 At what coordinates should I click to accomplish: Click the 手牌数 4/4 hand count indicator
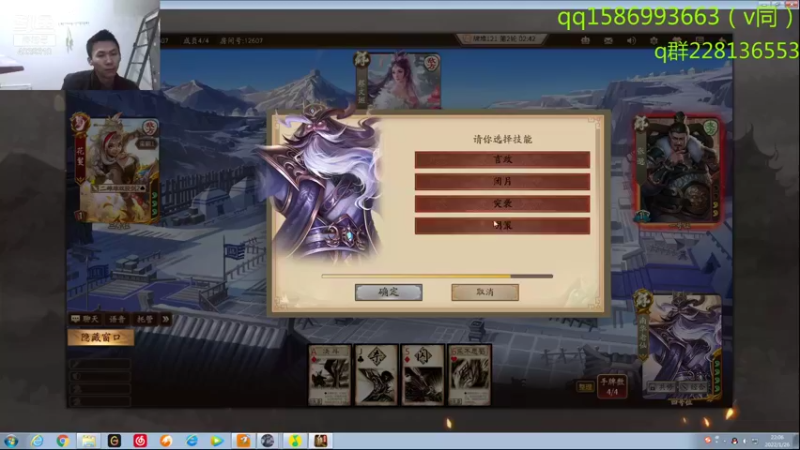[612, 387]
